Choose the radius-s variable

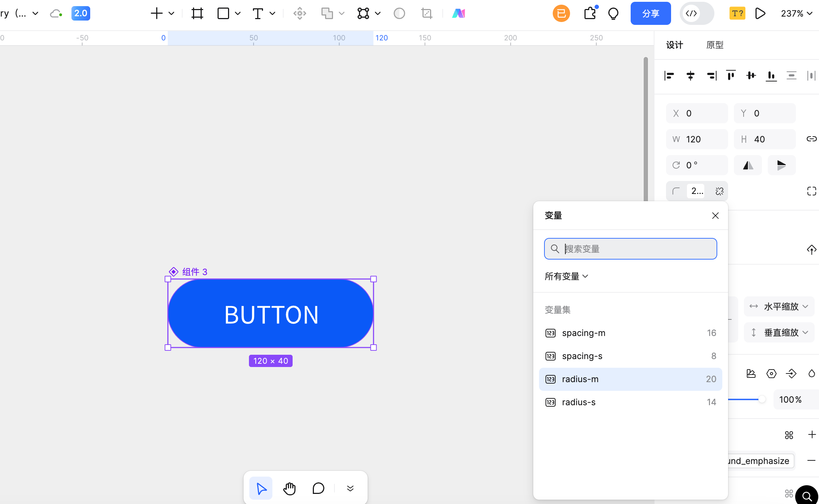click(630, 402)
